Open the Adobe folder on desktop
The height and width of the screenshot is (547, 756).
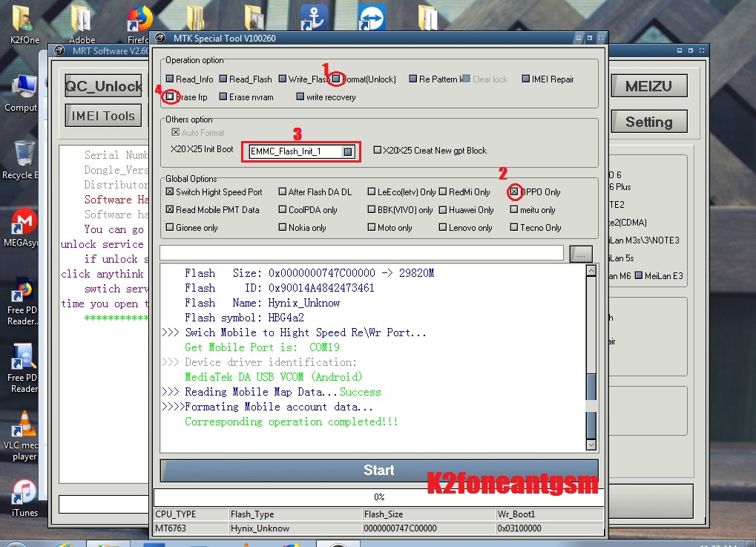82,23
